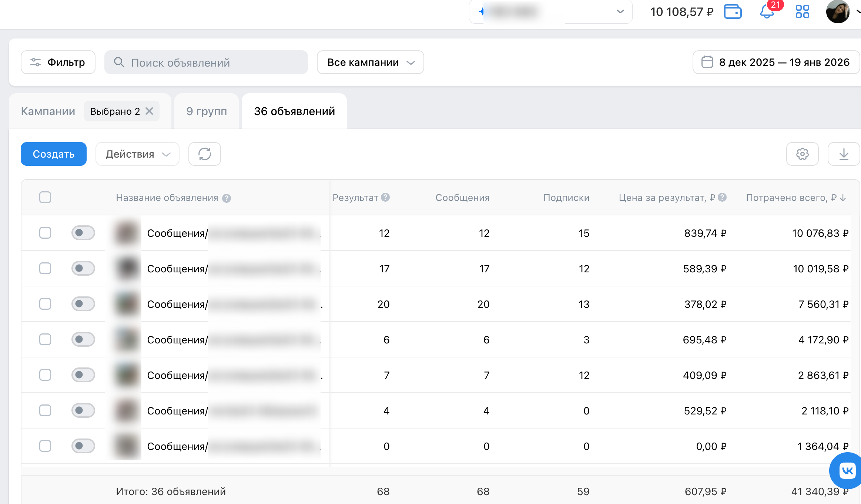Open the 'Действия' dropdown menu
Image resolution: width=861 pixels, height=504 pixels.
click(x=137, y=154)
